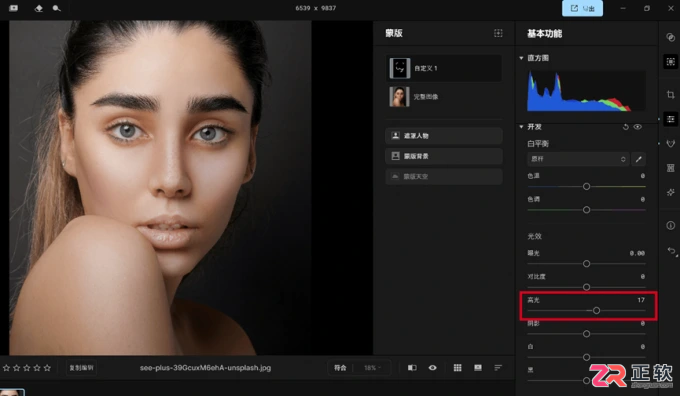Click the 白 slider handle
The image size is (680, 396).
tap(586, 357)
